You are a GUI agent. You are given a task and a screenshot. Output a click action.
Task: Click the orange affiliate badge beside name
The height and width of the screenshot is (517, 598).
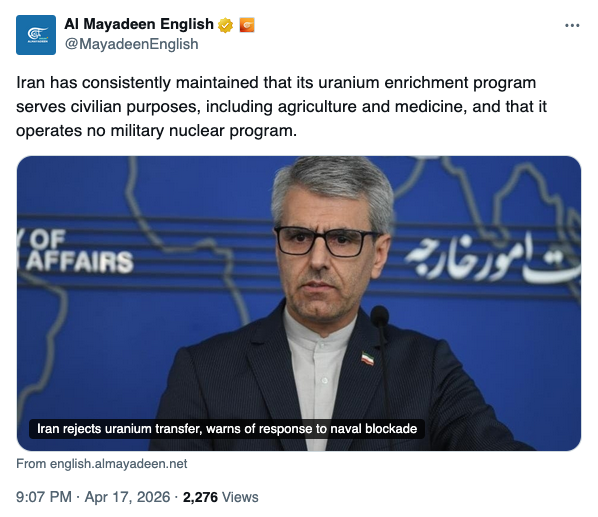pos(247,25)
